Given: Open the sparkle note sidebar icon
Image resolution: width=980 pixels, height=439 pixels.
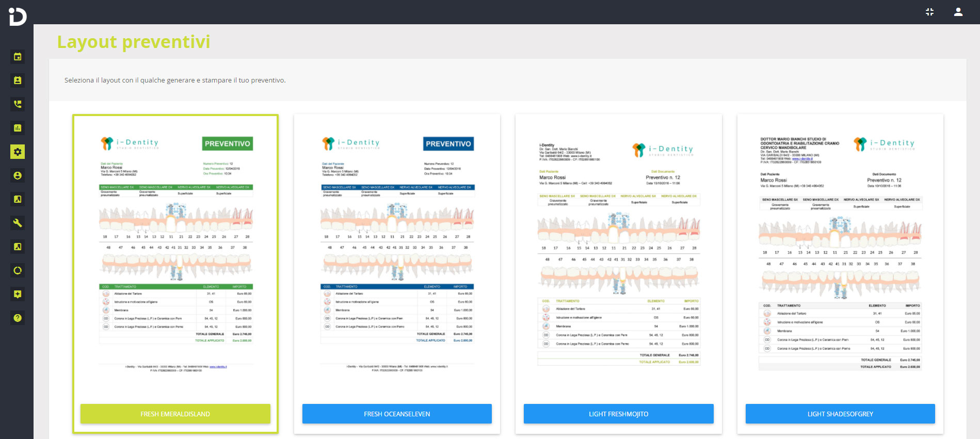Looking at the screenshot, I should coord(18,294).
